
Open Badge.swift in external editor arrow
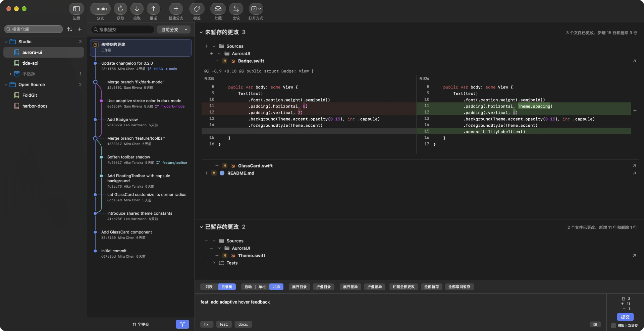pos(634,61)
